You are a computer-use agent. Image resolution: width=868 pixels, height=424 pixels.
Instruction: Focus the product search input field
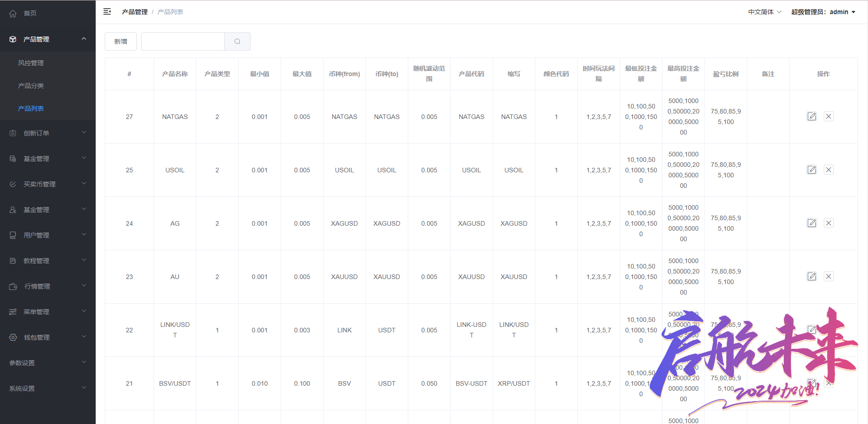[183, 41]
